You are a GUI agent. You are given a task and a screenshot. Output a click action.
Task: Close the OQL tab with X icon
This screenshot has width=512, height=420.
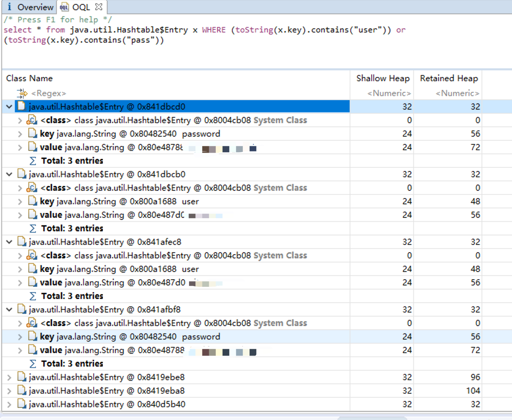coord(99,7)
